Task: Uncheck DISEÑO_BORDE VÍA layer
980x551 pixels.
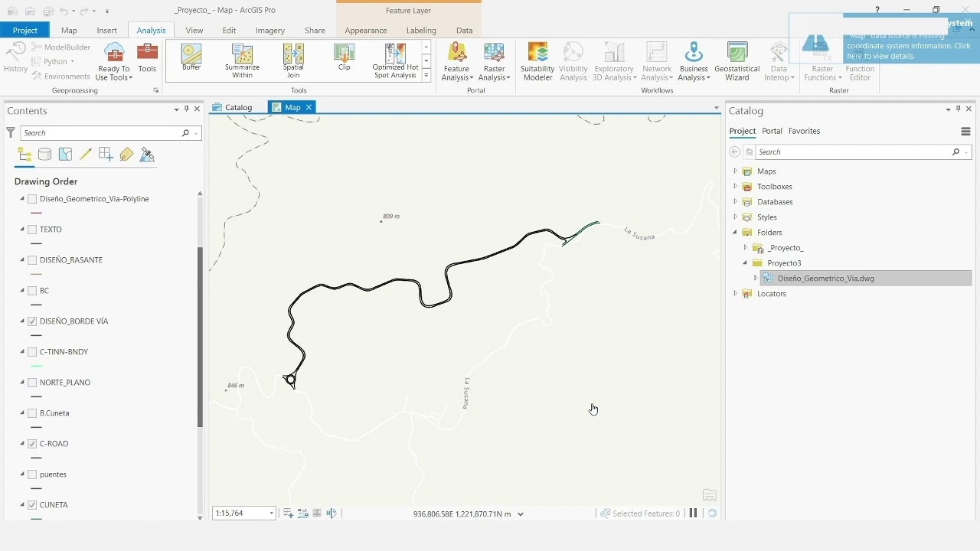Action: tap(32, 321)
